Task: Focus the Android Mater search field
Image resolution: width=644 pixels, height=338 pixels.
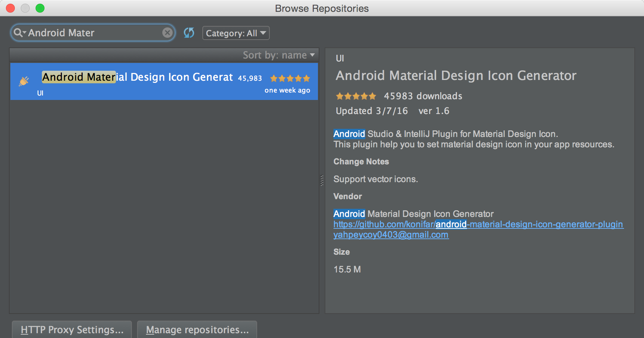Action: tap(93, 33)
